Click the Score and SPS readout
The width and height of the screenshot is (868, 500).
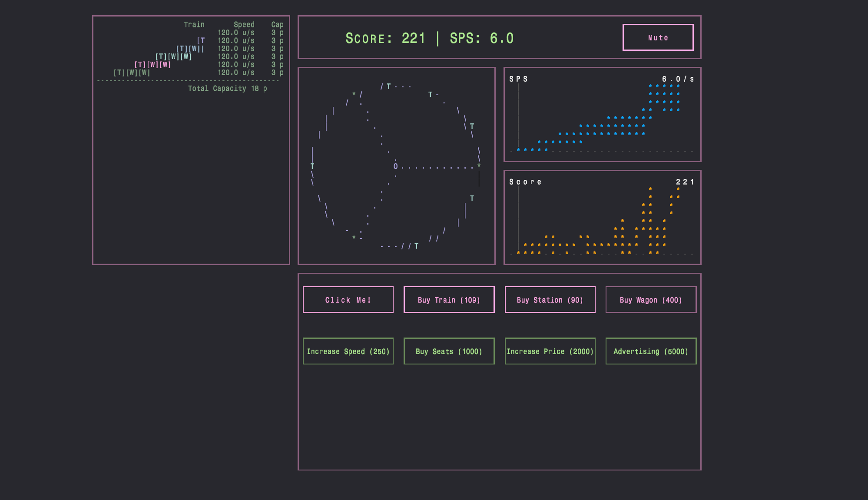[429, 38]
